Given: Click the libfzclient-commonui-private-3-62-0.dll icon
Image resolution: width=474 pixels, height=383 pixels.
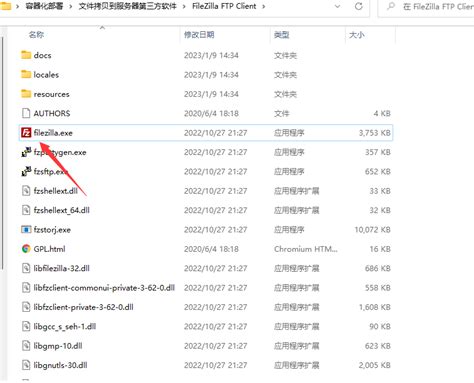Looking at the screenshot, I should pyautogui.click(x=26, y=287).
